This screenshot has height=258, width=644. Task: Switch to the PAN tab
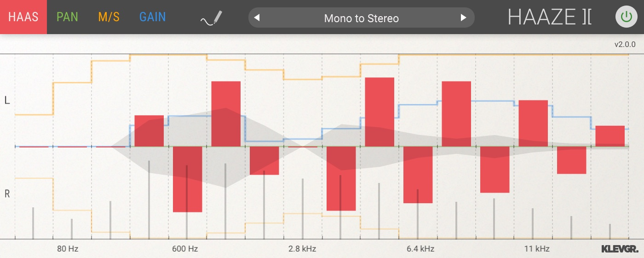coord(67,17)
